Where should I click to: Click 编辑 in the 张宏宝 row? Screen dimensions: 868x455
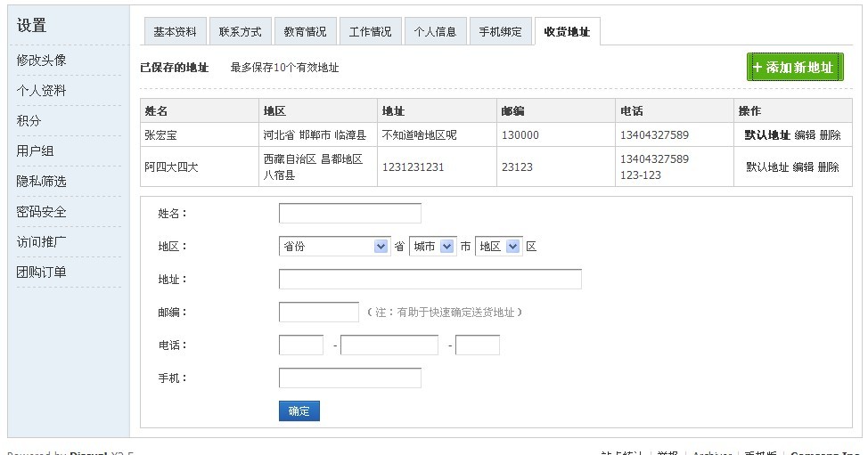[x=805, y=134]
